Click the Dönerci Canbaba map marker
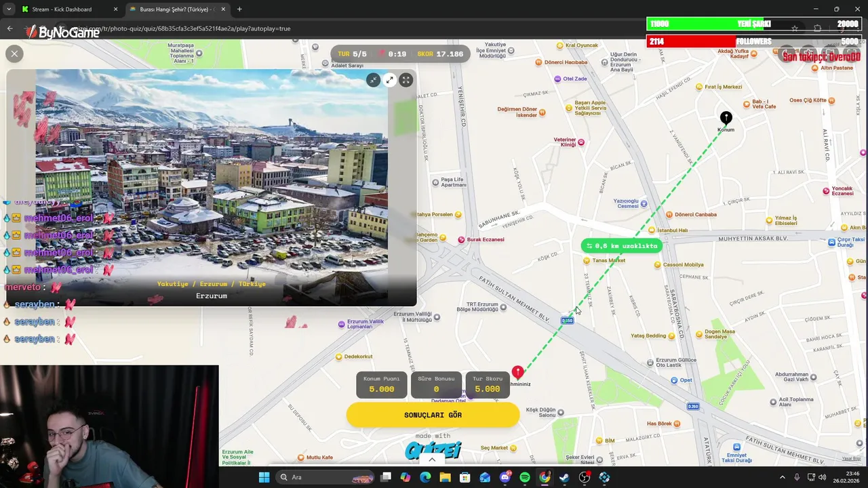The height and width of the screenshot is (488, 868). (670, 215)
